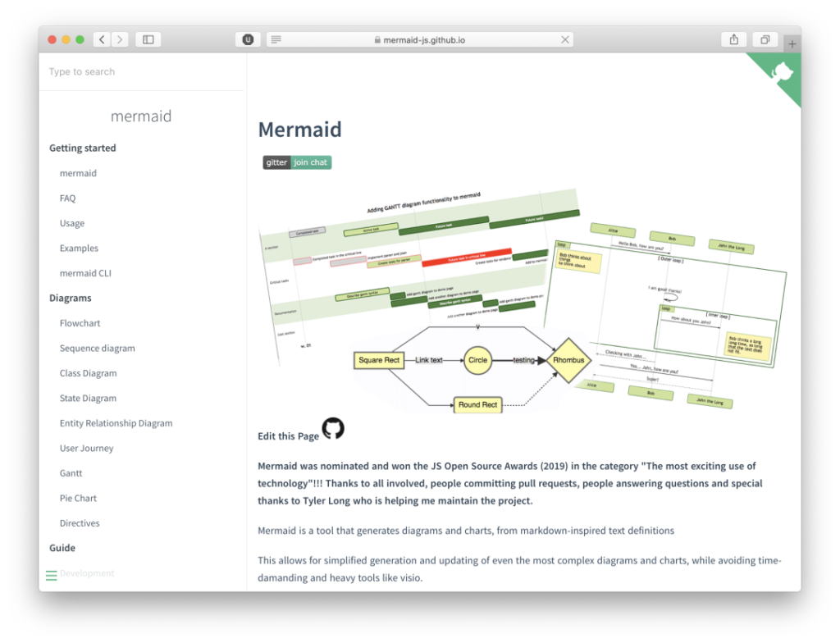Toggle the Safari sidebar button
Image resolution: width=840 pixels, height=643 pixels.
(148, 39)
